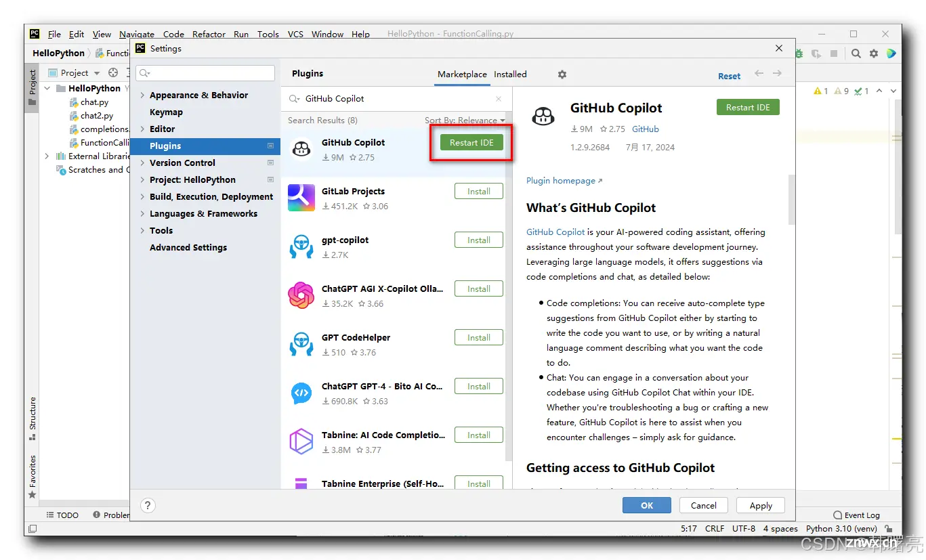Open the VCS menu
Screen dimensions: 926x560
pos(295,34)
